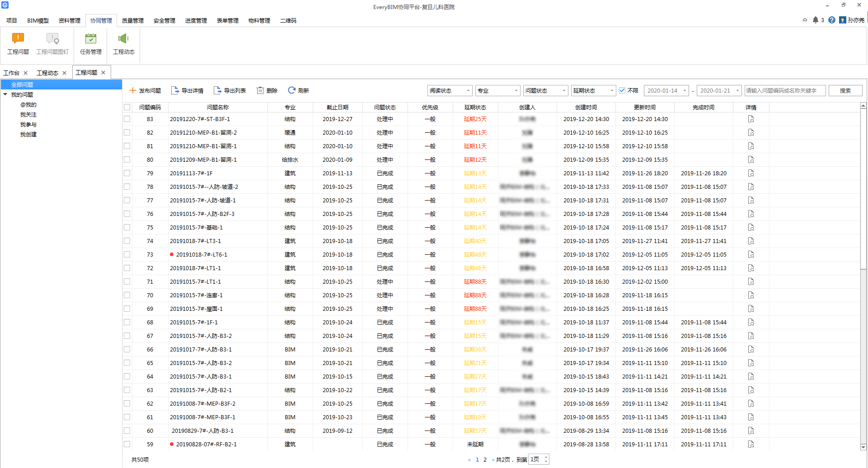Collapse the ribbon with the arrow icon
The image size is (868, 468).
pos(805,20)
